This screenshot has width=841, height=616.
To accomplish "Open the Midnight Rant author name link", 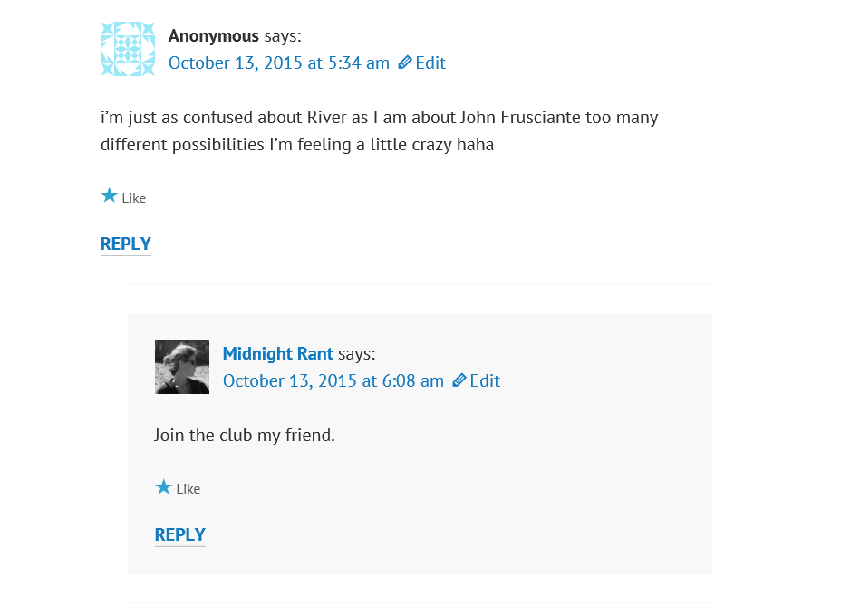I will point(278,353).
